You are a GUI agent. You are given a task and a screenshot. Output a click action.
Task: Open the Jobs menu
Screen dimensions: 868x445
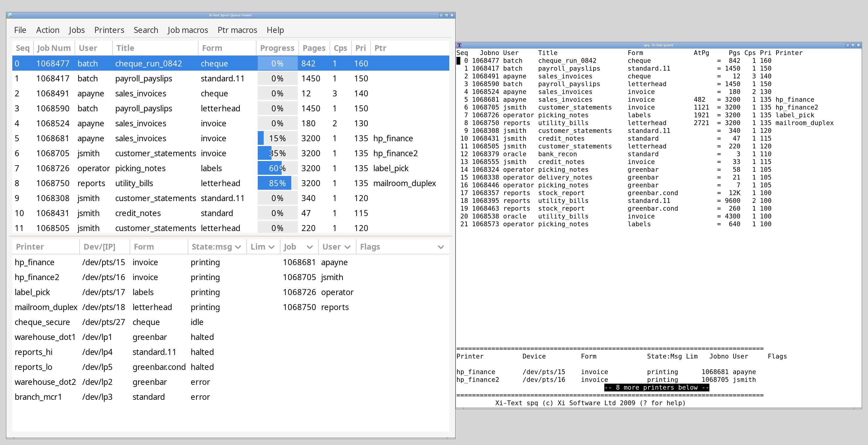[x=77, y=30]
